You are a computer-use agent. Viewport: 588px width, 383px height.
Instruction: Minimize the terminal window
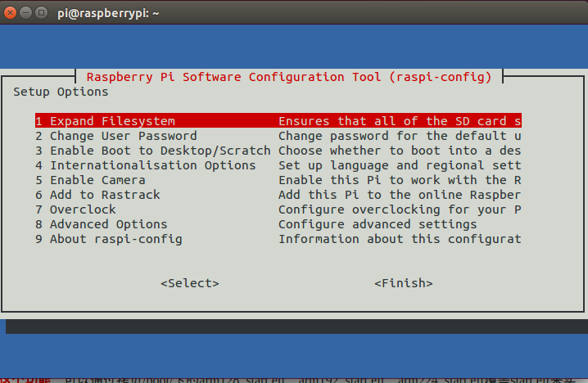coord(26,13)
